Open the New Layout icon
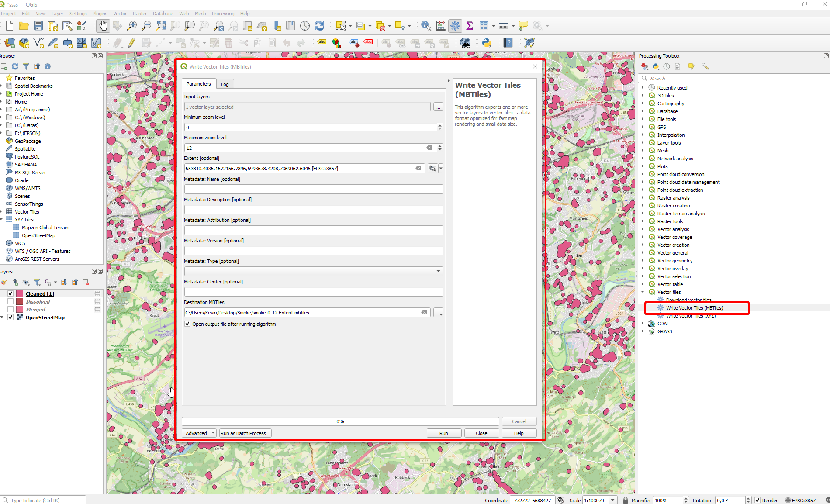This screenshot has width=830, height=504. 53,26
